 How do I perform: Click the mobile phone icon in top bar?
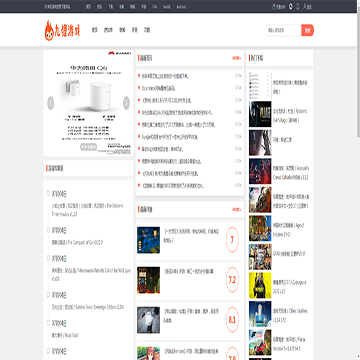[298, 6]
